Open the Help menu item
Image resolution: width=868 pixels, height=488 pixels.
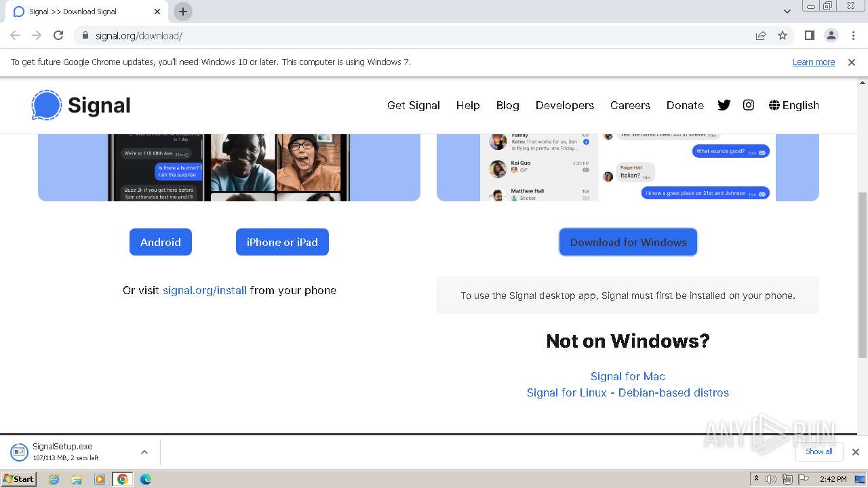[x=468, y=105]
